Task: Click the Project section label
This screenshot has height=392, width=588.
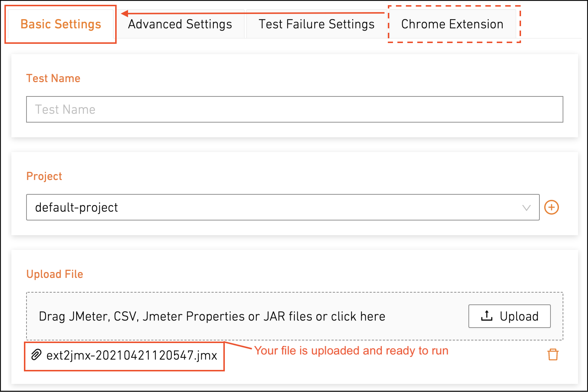Action: [x=44, y=176]
